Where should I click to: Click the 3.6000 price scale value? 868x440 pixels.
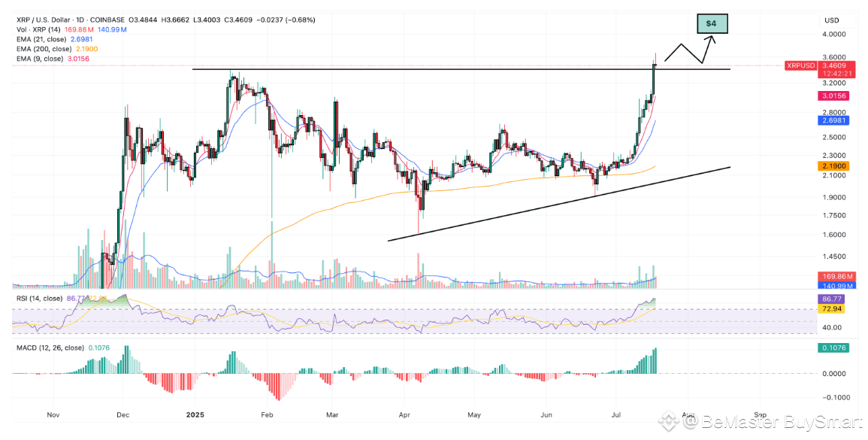(x=835, y=57)
